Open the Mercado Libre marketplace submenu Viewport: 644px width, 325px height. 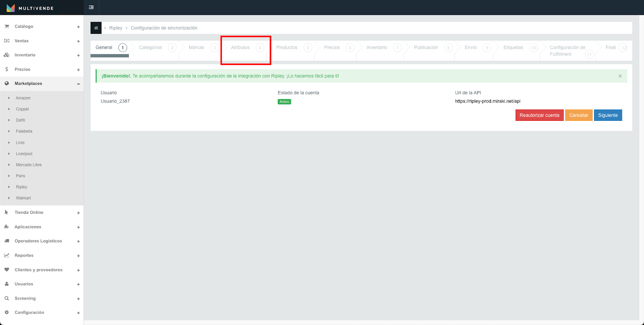[29, 165]
